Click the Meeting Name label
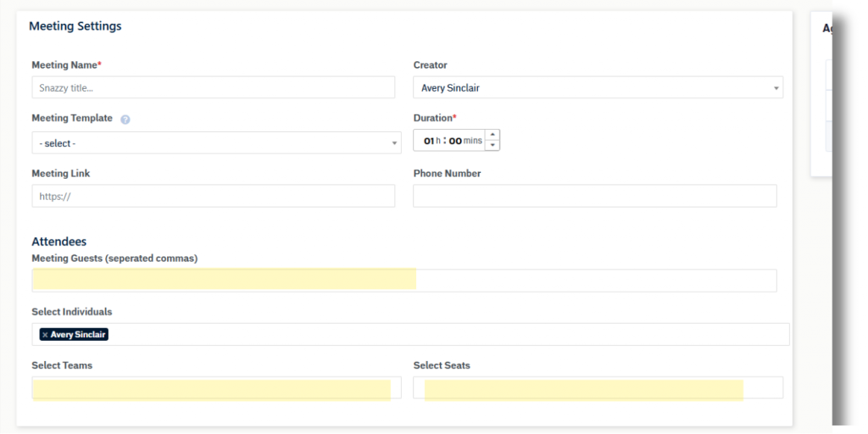Screen dimensions: 868x434 pyautogui.click(x=64, y=65)
